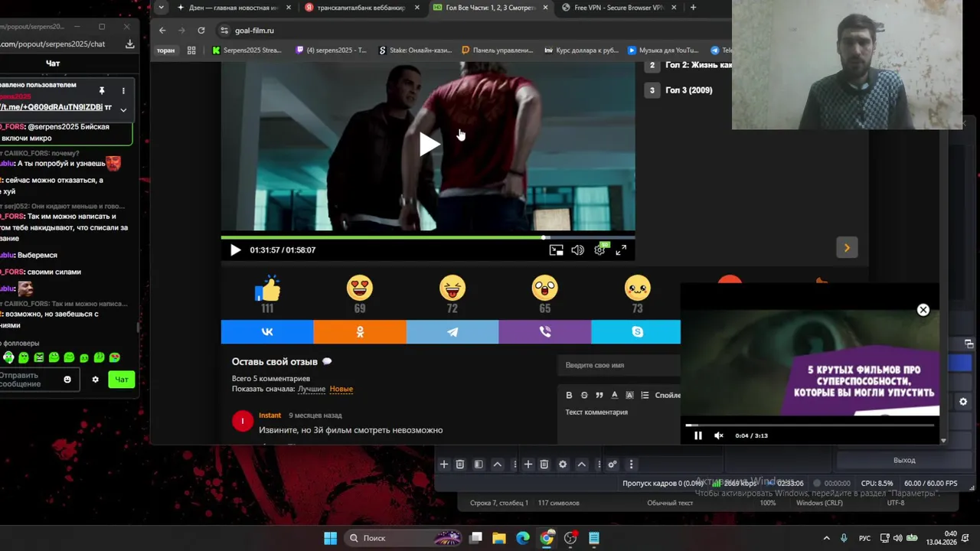Apply strikethrough in the comment editor
The width and height of the screenshot is (980, 551).
tap(584, 395)
